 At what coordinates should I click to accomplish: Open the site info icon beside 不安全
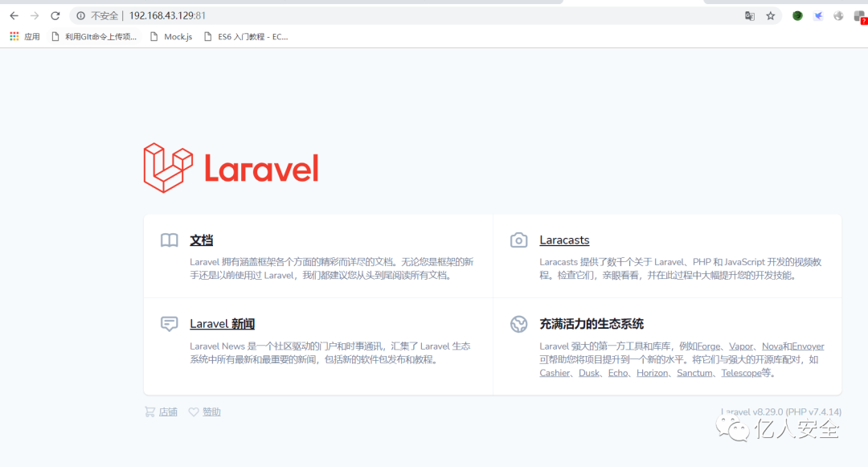(x=81, y=15)
